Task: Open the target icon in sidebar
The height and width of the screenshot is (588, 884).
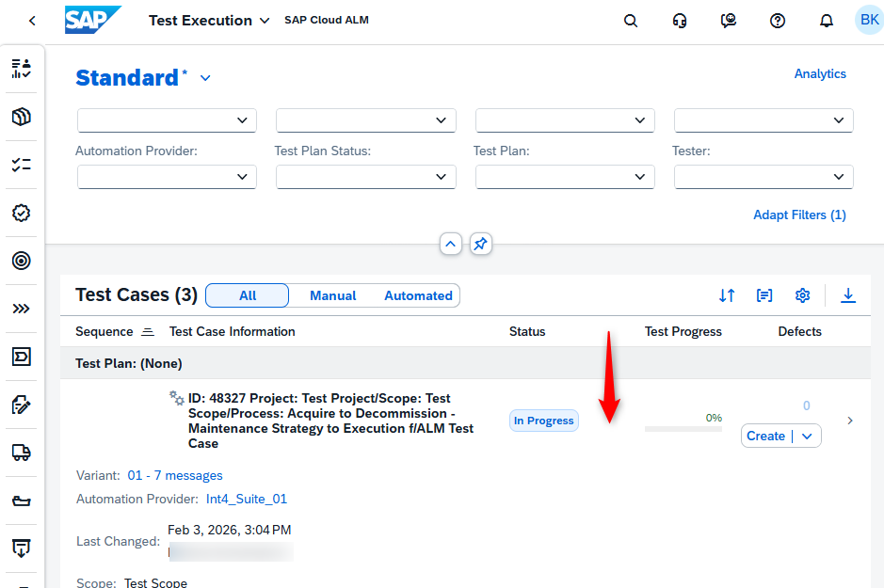Action: point(22,261)
